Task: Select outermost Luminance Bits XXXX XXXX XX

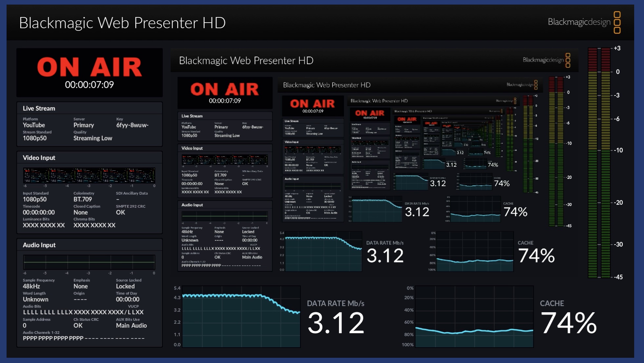Action: pyautogui.click(x=44, y=225)
